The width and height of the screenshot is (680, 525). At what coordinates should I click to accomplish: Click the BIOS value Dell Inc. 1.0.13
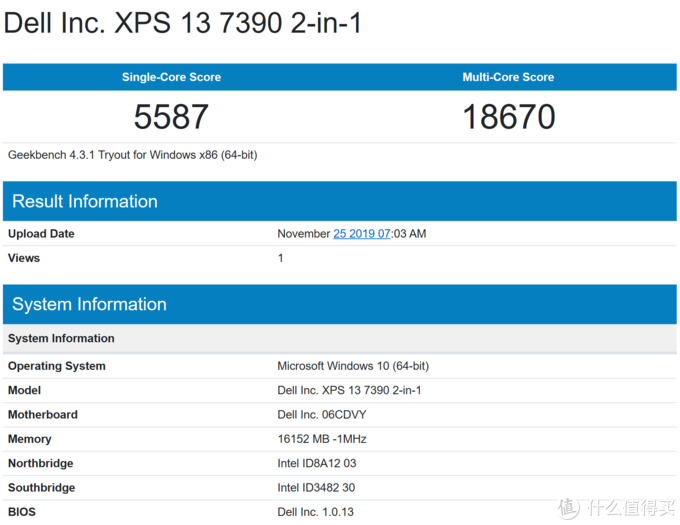point(316,512)
